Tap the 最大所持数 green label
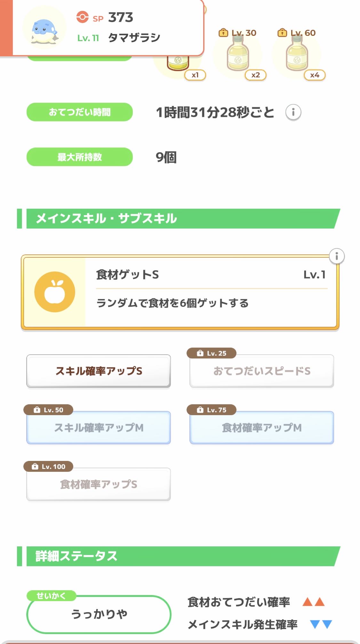This screenshot has height=644, width=360. [x=80, y=157]
